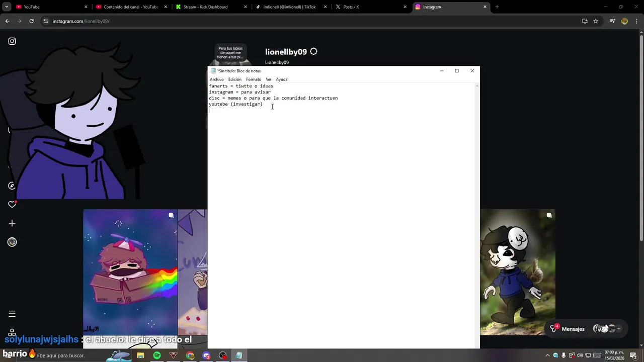Screen dimensions: 644x362
Task: Click the browser forward arrow
Action: 19,21
